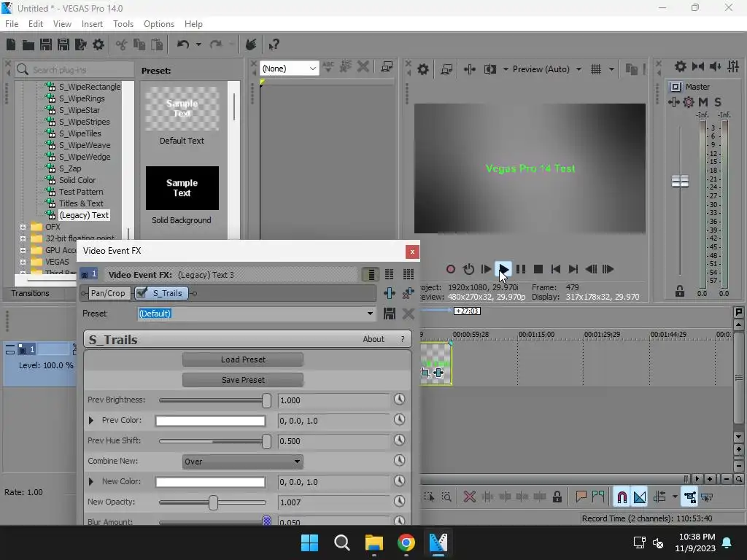Screen dimensions: 747x560
Task: Go to project start button
Action: 555,270
